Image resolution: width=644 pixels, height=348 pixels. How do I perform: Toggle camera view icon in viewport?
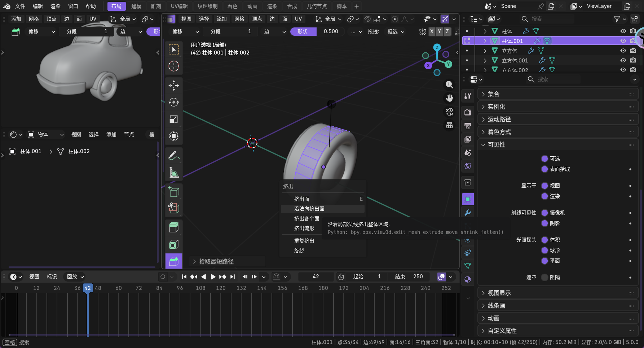point(449,112)
